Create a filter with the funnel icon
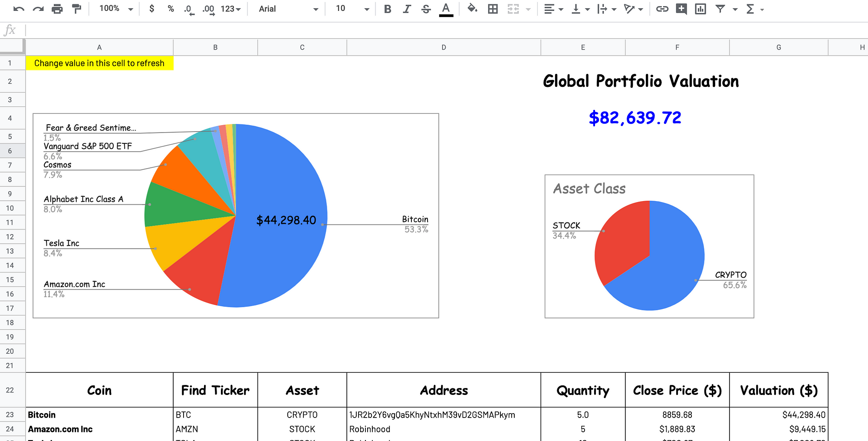 720,9
